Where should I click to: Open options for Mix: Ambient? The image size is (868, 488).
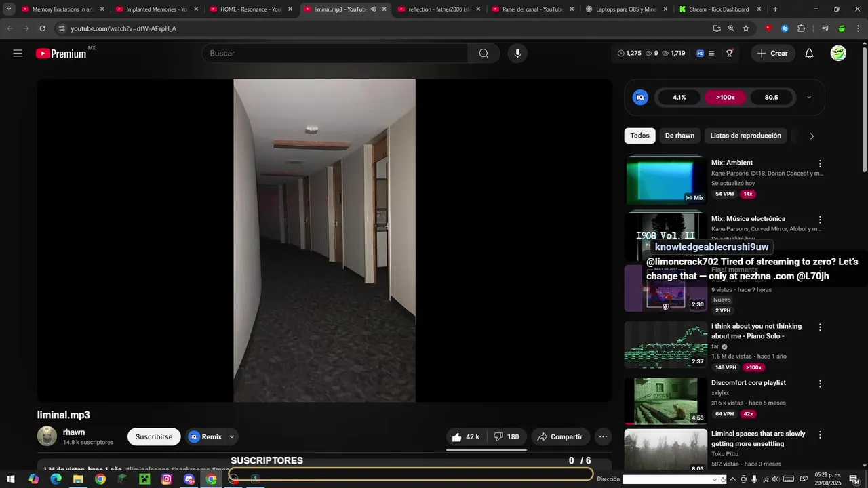tap(820, 164)
